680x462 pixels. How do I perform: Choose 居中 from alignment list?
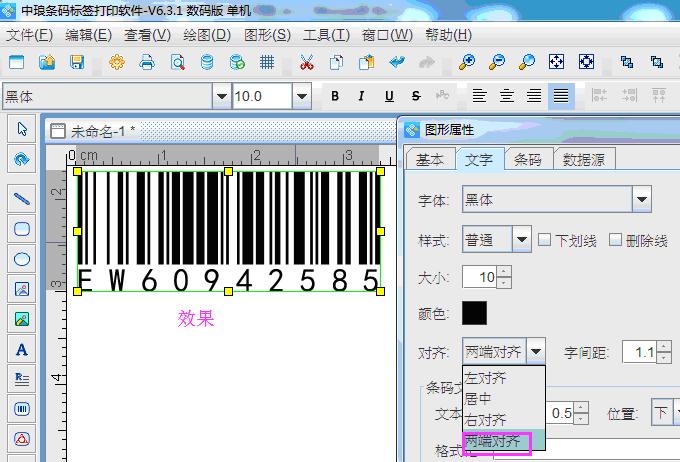(503, 399)
